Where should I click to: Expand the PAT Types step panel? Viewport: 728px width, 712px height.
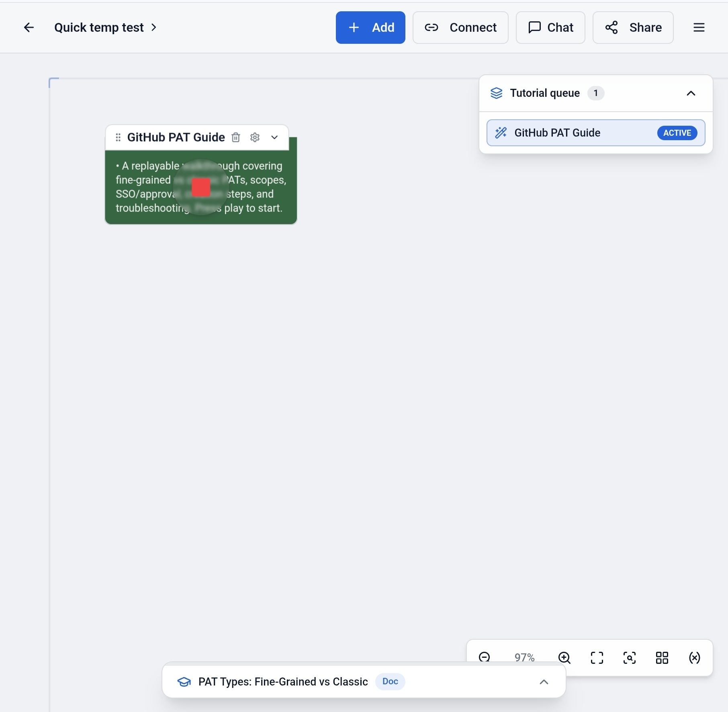(544, 682)
